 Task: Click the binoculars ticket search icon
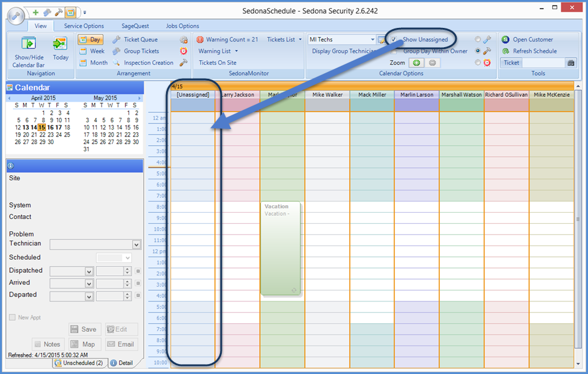pos(571,63)
